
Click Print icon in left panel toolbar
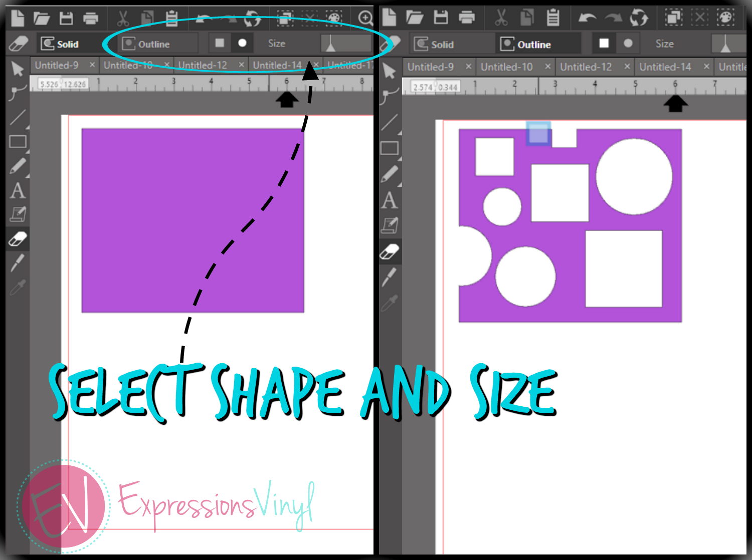[91, 19]
